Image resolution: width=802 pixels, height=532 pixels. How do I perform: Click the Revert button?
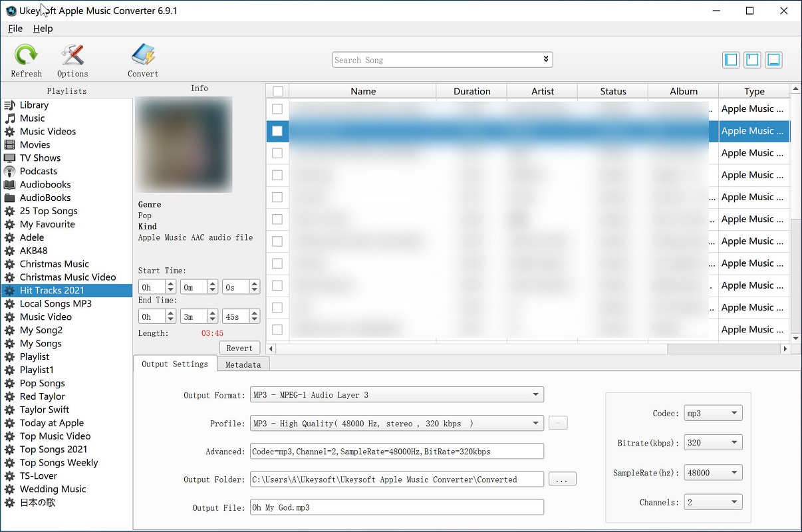coord(239,348)
